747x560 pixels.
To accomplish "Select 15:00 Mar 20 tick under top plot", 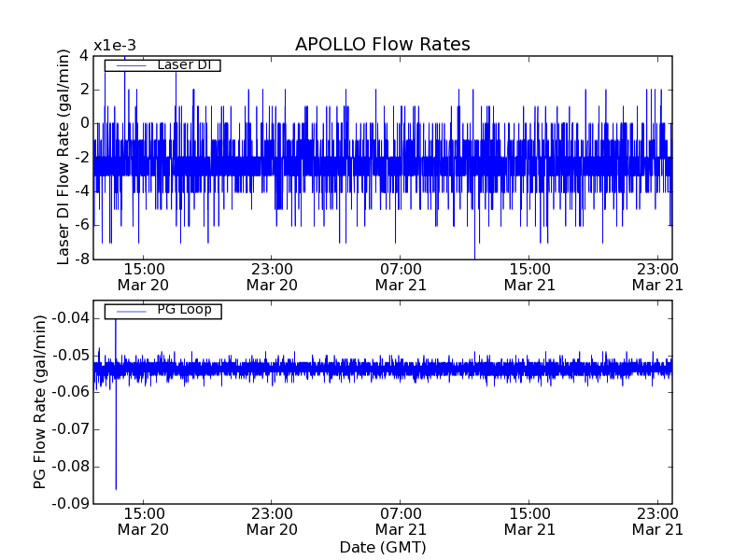I will (143, 276).
